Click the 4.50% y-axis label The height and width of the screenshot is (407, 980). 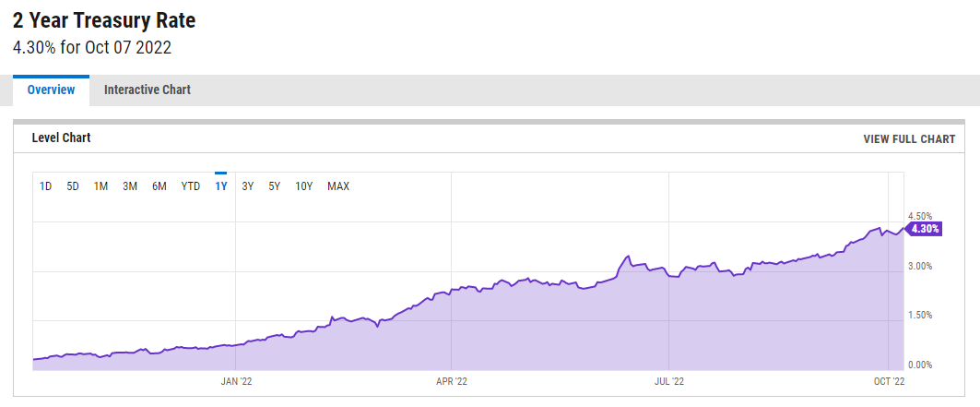point(920,216)
